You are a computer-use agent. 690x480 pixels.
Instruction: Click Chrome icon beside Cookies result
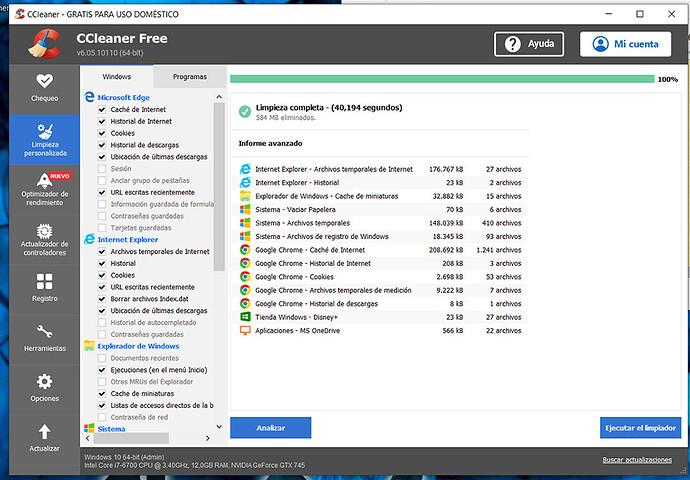click(x=245, y=277)
